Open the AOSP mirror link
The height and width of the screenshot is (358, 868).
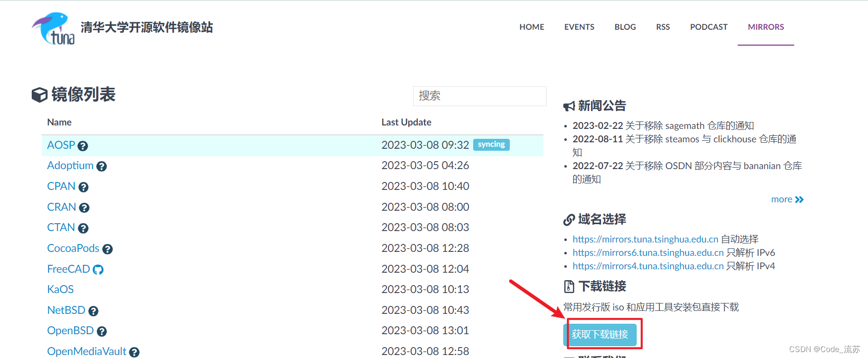tap(61, 145)
